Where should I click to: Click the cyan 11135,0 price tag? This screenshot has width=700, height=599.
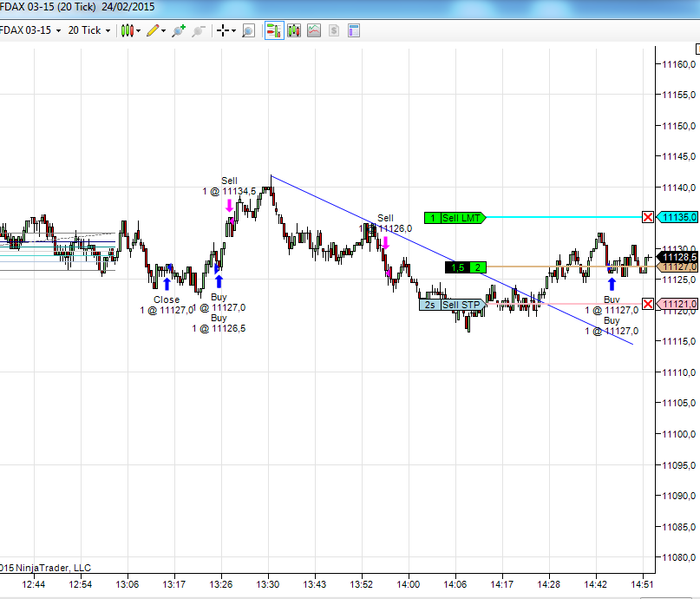[677, 217]
